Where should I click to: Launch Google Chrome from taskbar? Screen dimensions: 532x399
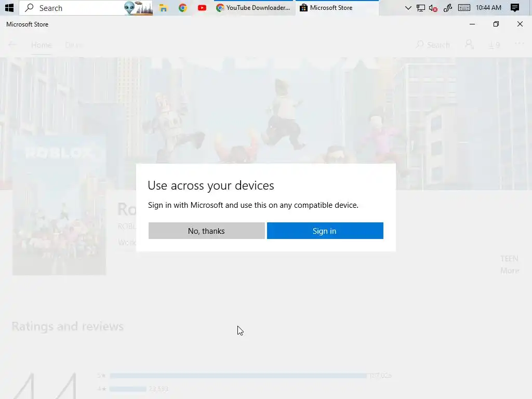[183, 8]
